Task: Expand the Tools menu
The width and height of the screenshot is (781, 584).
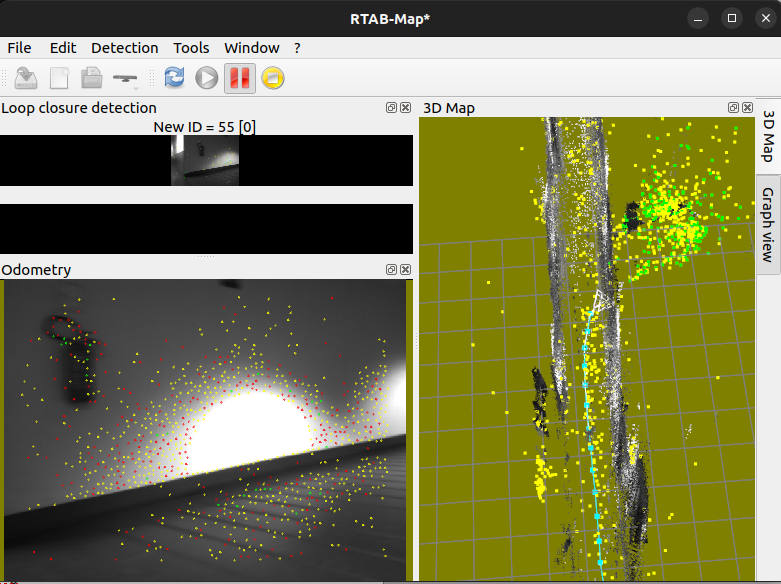Action: [191, 48]
